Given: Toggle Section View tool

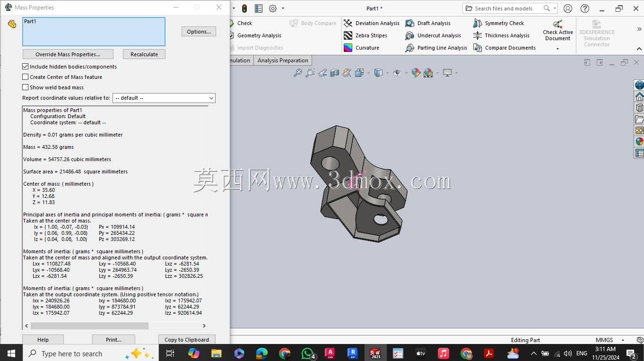Looking at the screenshot, I should 335,73.
